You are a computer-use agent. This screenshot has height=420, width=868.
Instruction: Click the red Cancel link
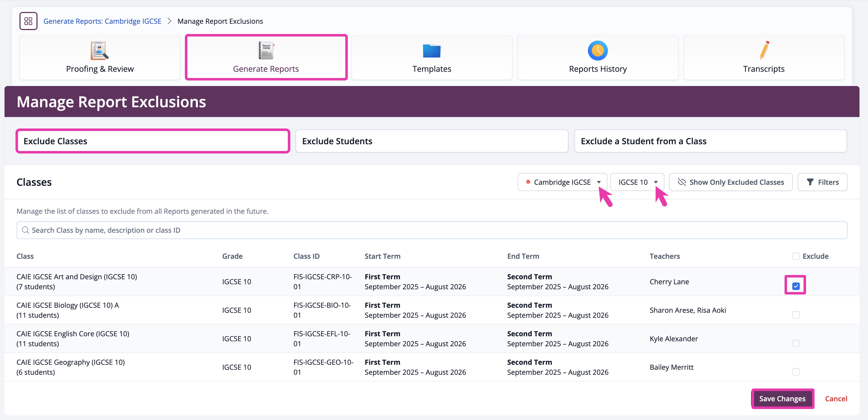tap(836, 399)
